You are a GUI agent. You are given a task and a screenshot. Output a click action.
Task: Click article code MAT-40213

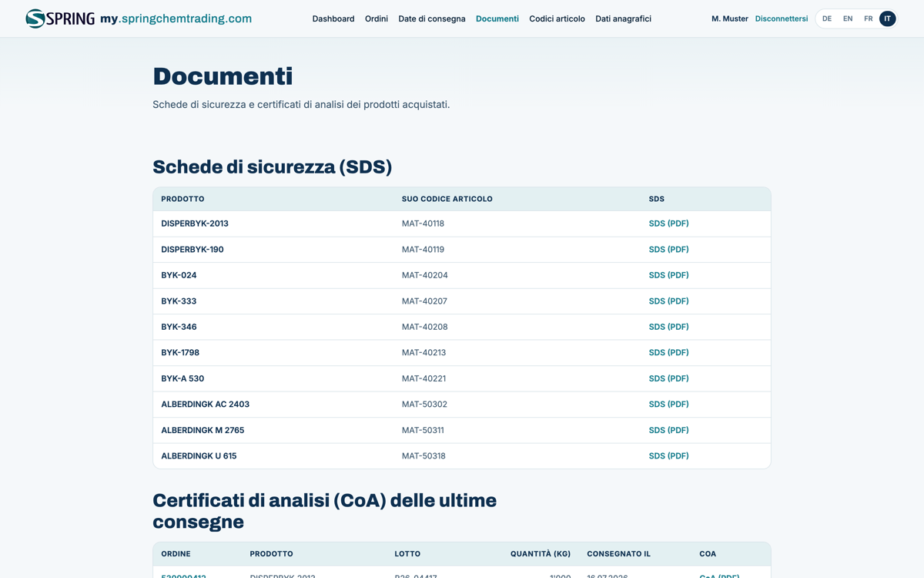click(423, 352)
